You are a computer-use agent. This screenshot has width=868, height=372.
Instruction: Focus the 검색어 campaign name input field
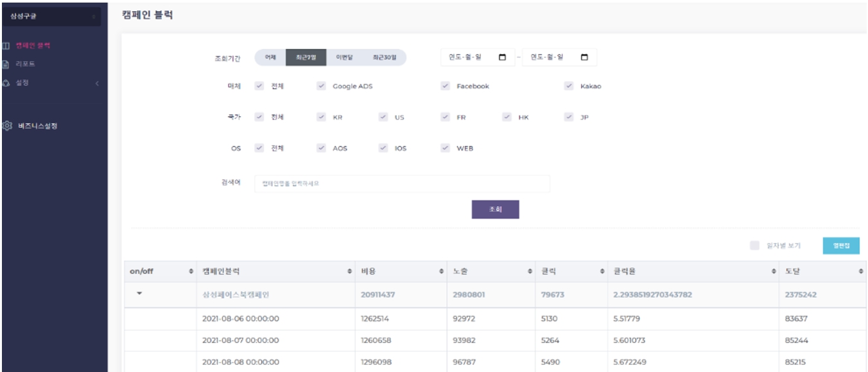[402, 184]
